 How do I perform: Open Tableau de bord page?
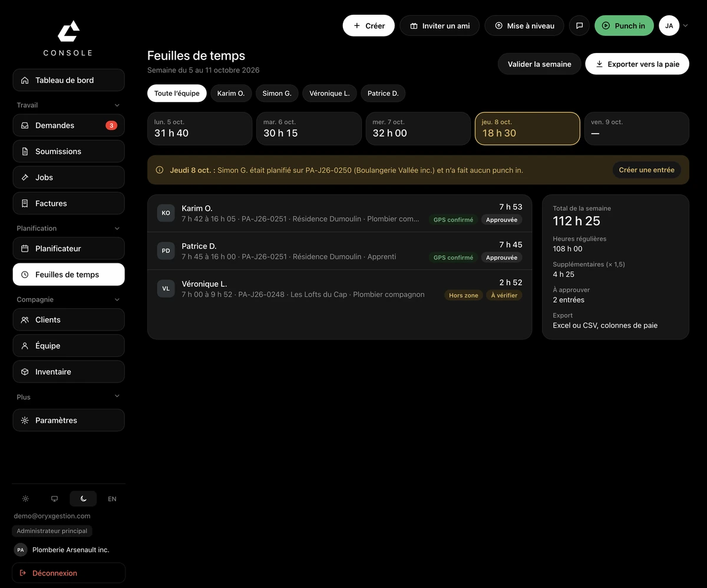pos(68,80)
